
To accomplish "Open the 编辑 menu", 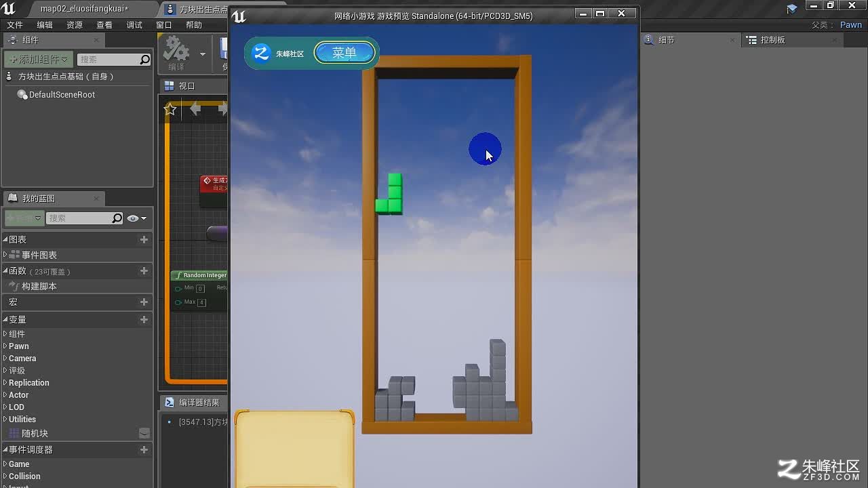I will point(45,25).
